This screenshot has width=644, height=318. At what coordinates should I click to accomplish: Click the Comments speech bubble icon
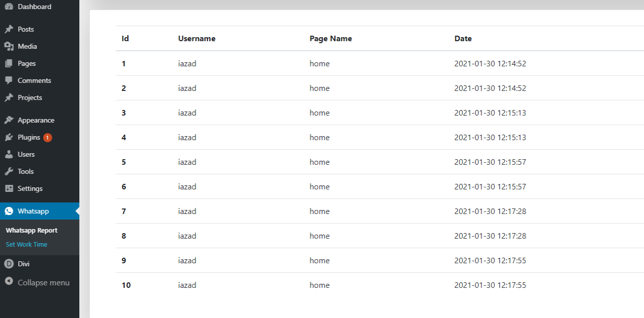point(9,80)
